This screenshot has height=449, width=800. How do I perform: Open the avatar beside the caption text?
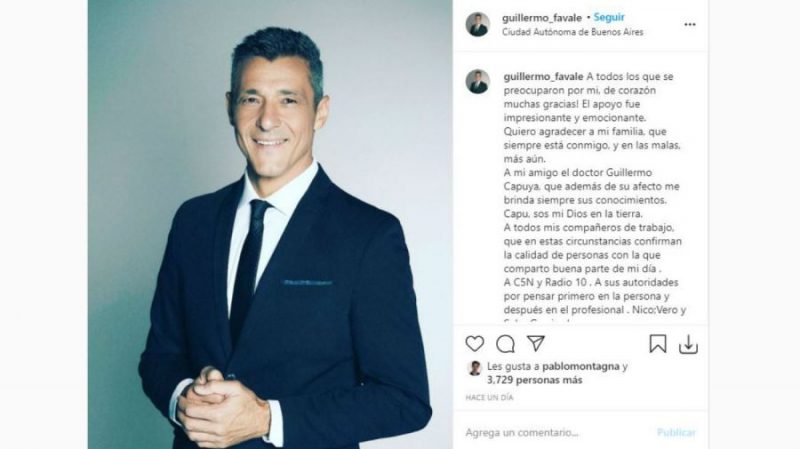pyautogui.click(x=478, y=82)
